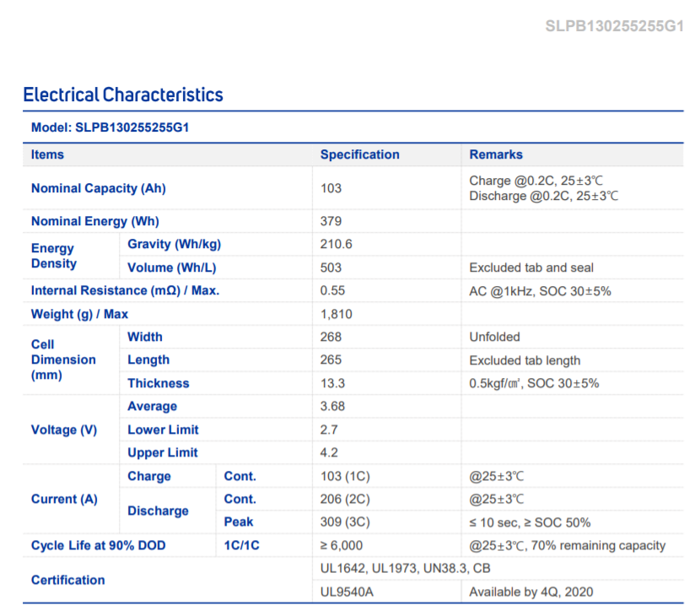
Task: Select the Gravity energy density value 210.6
Action: click(x=337, y=244)
